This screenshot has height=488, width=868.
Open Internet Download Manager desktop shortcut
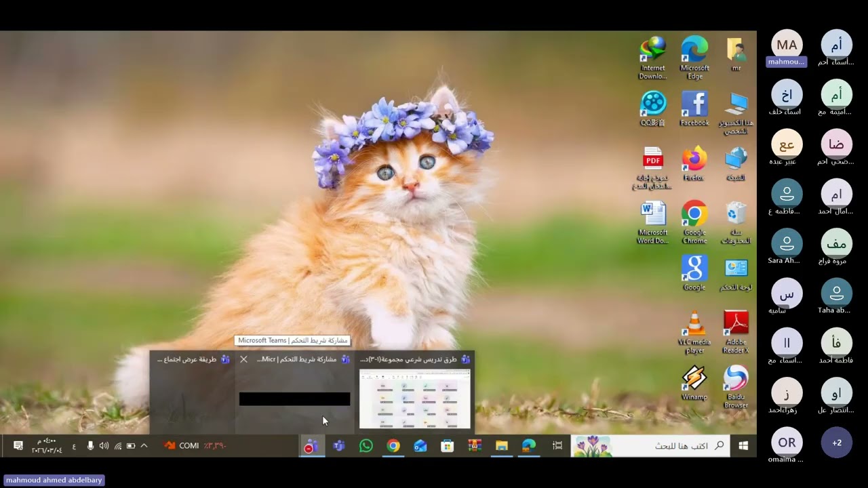(x=653, y=58)
